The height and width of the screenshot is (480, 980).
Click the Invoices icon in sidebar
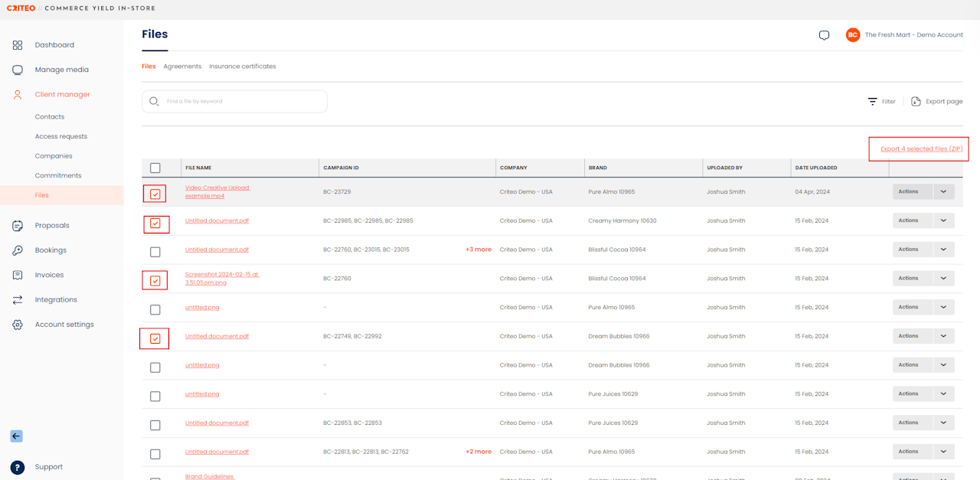click(x=18, y=275)
